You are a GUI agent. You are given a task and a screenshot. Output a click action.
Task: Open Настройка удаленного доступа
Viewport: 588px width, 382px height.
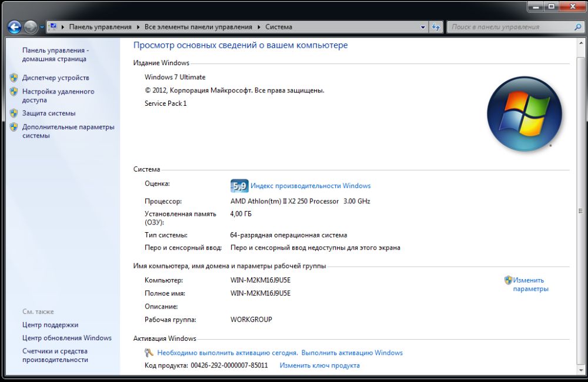(58, 96)
